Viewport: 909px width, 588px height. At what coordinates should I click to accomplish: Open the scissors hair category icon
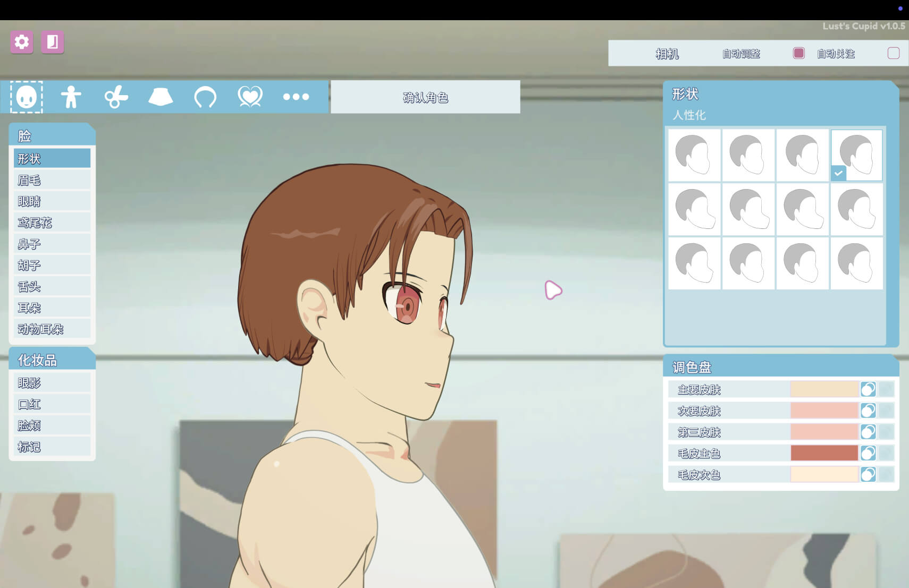click(116, 97)
